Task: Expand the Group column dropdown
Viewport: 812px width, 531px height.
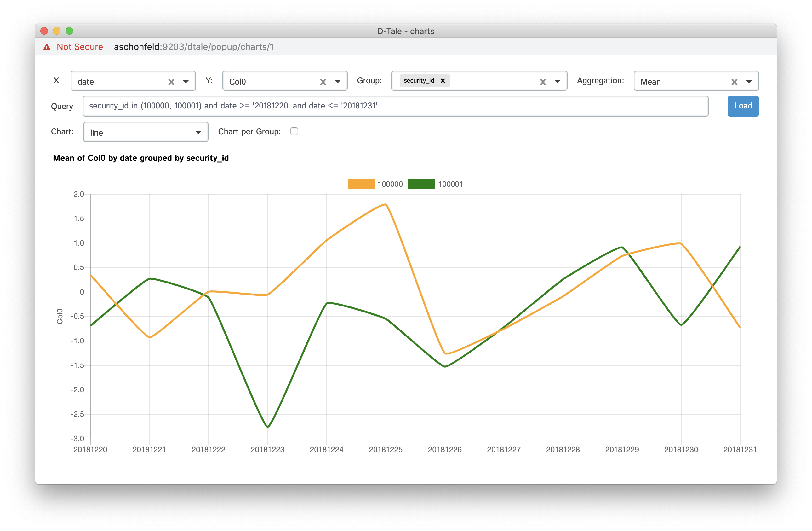Action: pyautogui.click(x=557, y=82)
